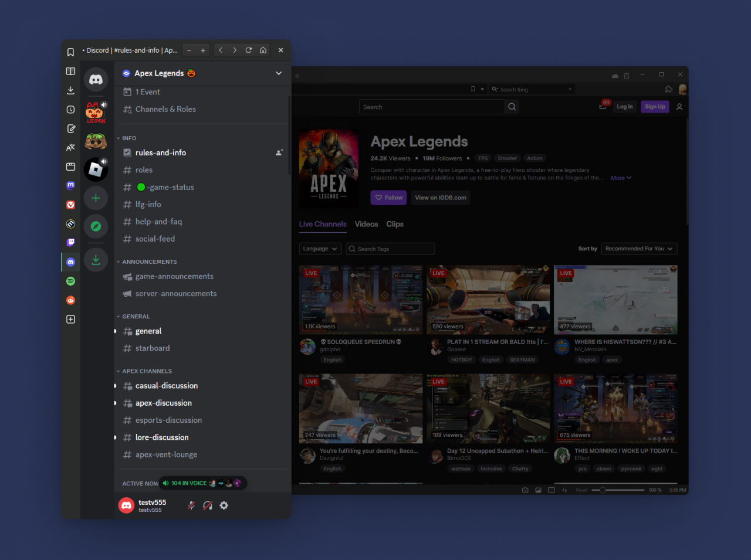Open the Spotify web panel icon
Viewport: 751px width, 560px height.
(70, 281)
